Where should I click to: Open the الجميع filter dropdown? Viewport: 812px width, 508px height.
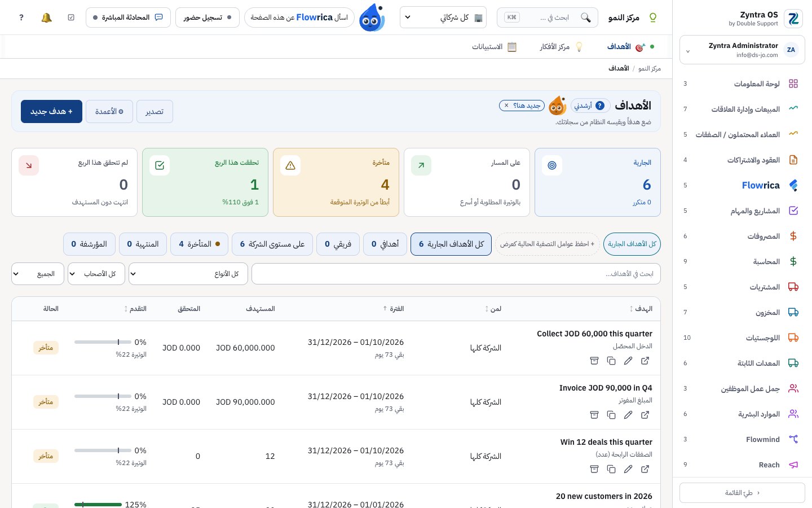37,274
